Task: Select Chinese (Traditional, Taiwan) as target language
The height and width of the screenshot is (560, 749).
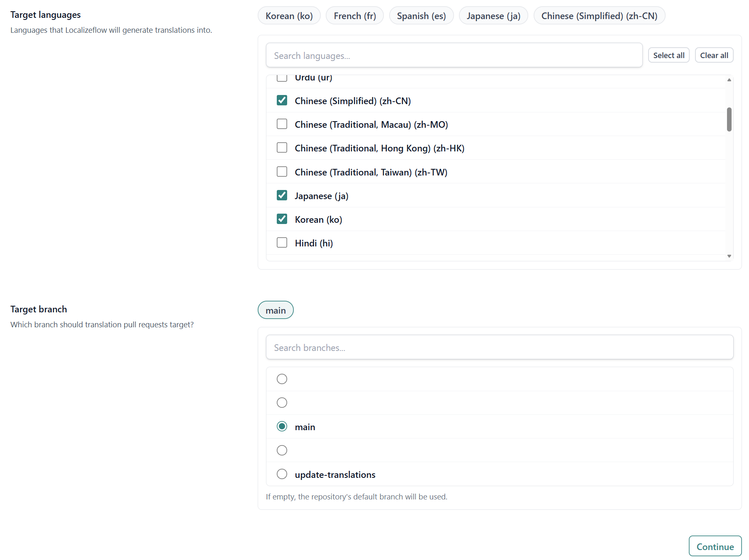Action: (x=282, y=171)
